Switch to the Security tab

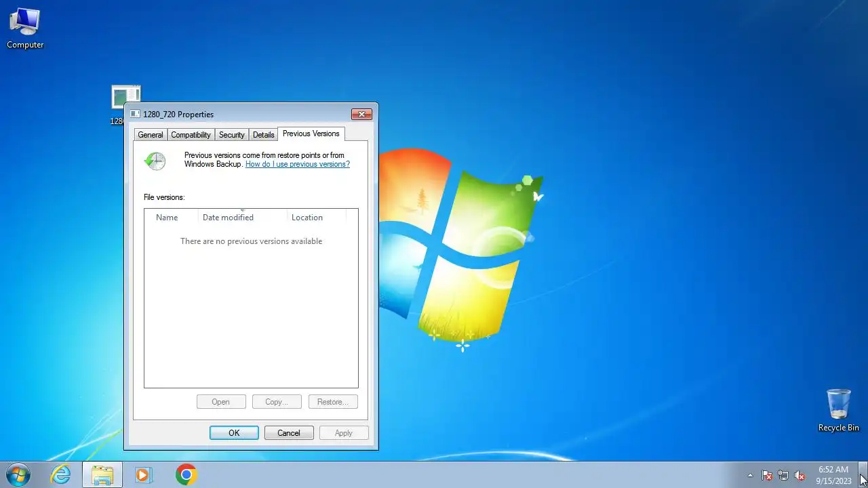[x=231, y=135]
